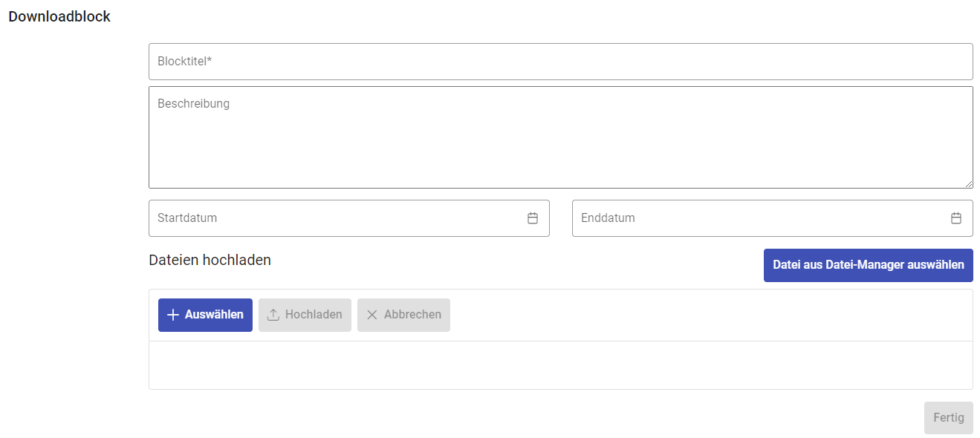
Task: Open the Enddatum calendar picker icon
Action: pyautogui.click(x=956, y=218)
